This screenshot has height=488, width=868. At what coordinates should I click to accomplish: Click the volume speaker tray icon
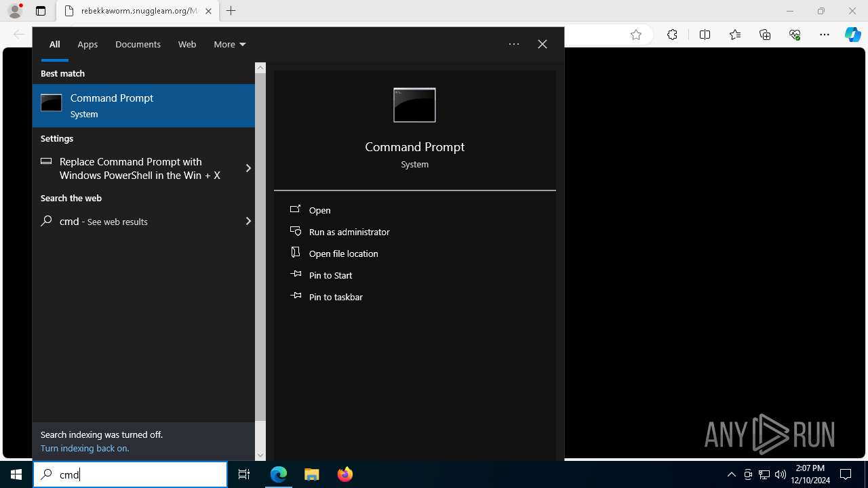tap(781, 474)
